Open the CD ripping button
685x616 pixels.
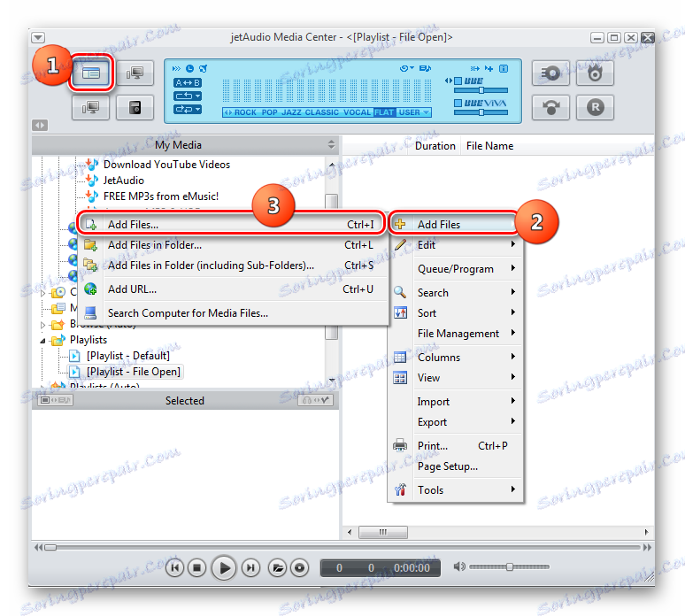point(550,73)
